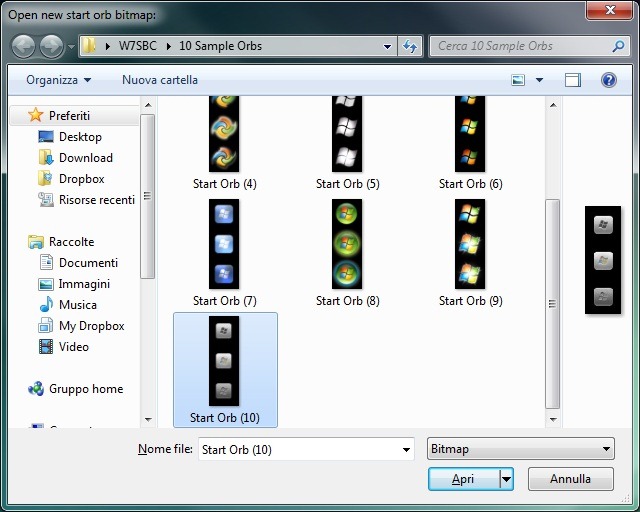Select the Start Orb (9) thumbnail
Image resolution: width=640 pixels, height=512 pixels.
(470, 244)
